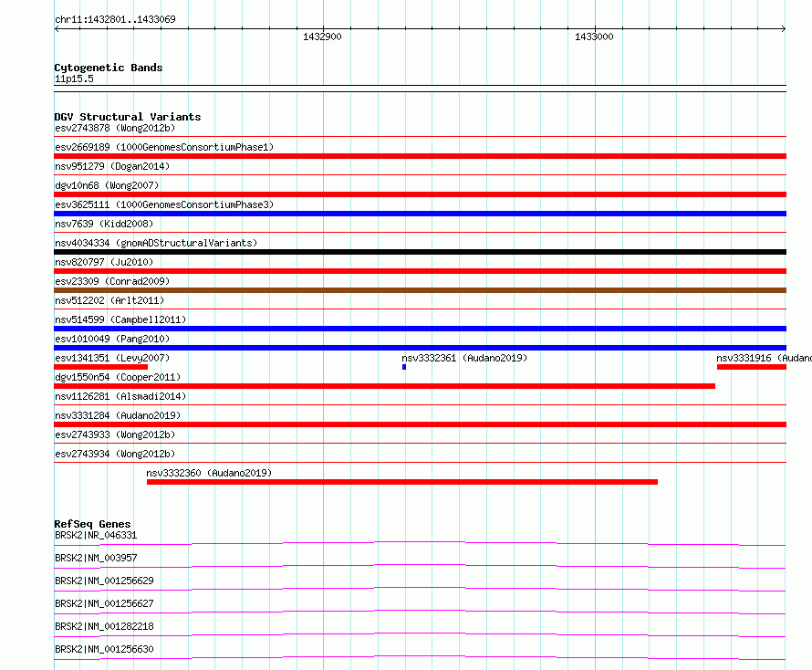812x670 pixels.
Task: Open variant esv3625111 (1000GenomesConsortiumPhase3)
Action: click(164, 204)
